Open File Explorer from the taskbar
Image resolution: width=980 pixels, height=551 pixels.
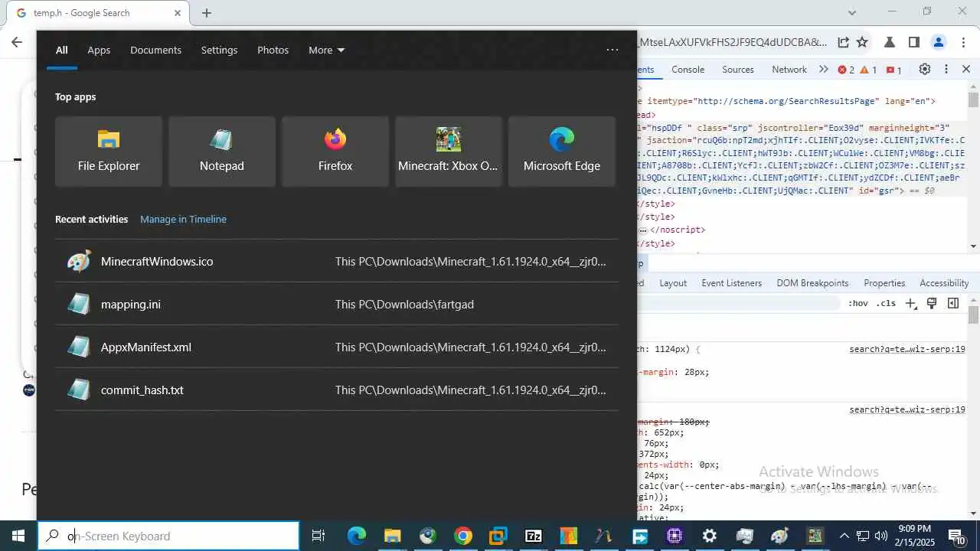point(392,536)
